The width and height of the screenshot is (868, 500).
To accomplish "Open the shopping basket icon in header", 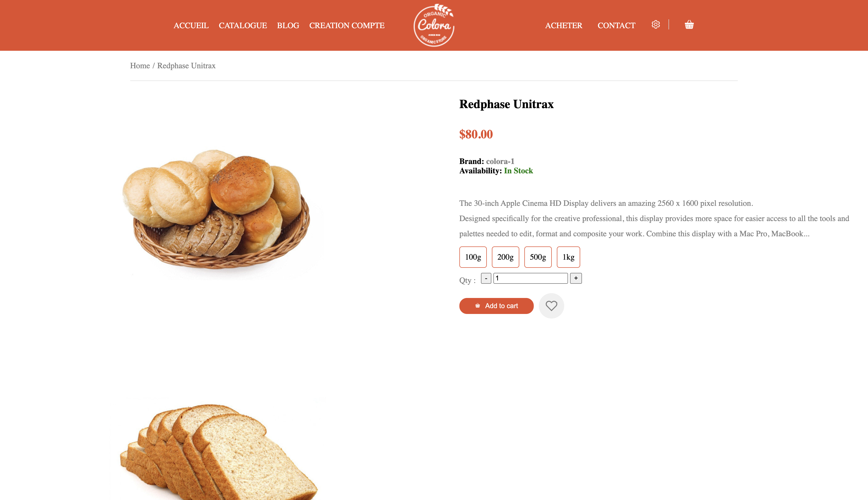I will click(689, 25).
